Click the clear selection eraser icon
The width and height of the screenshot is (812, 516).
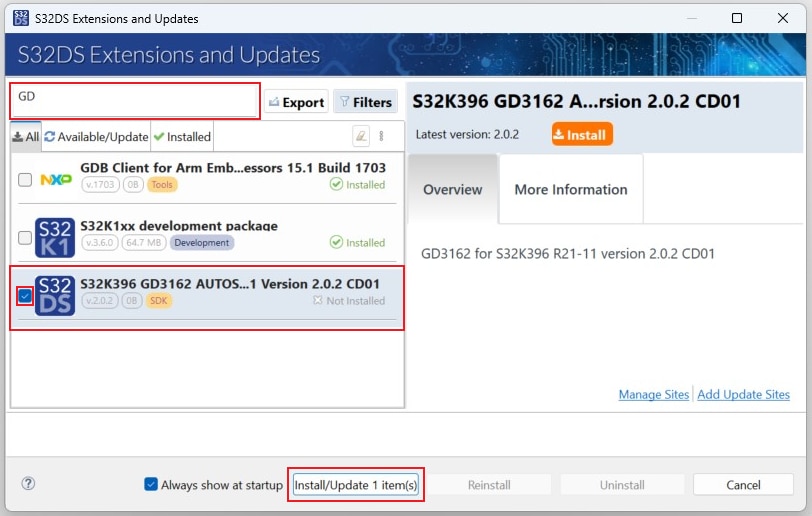[361, 137]
